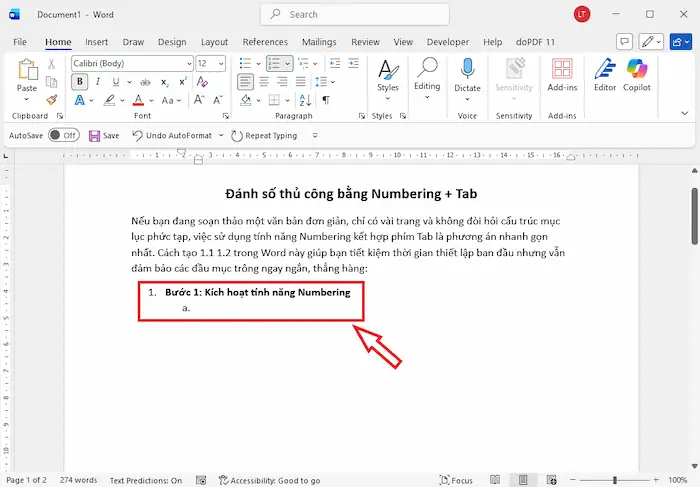700x487 pixels.
Task: Open the References tab
Action: click(x=265, y=42)
